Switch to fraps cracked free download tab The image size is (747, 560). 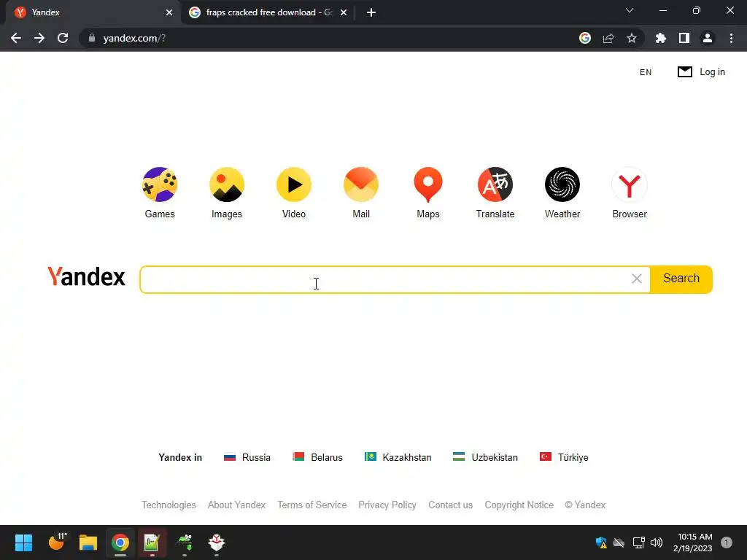pyautogui.click(x=268, y=12)
